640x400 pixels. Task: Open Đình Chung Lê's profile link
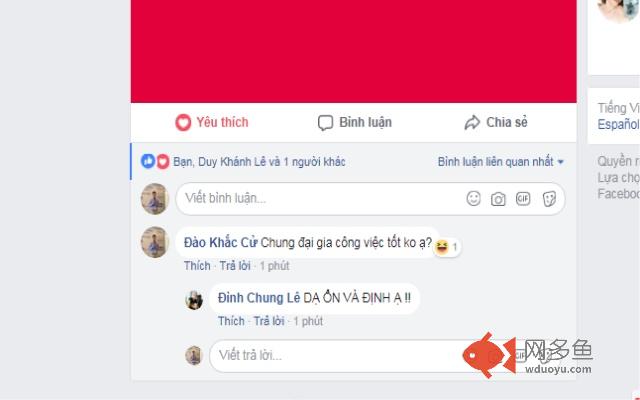tap(259, 298)
